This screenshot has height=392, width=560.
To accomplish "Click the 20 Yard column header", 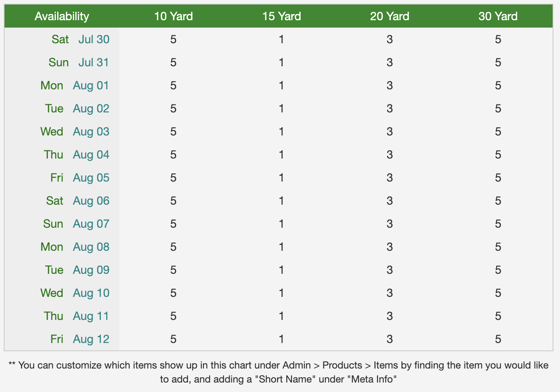I will [x=390, y=16].
